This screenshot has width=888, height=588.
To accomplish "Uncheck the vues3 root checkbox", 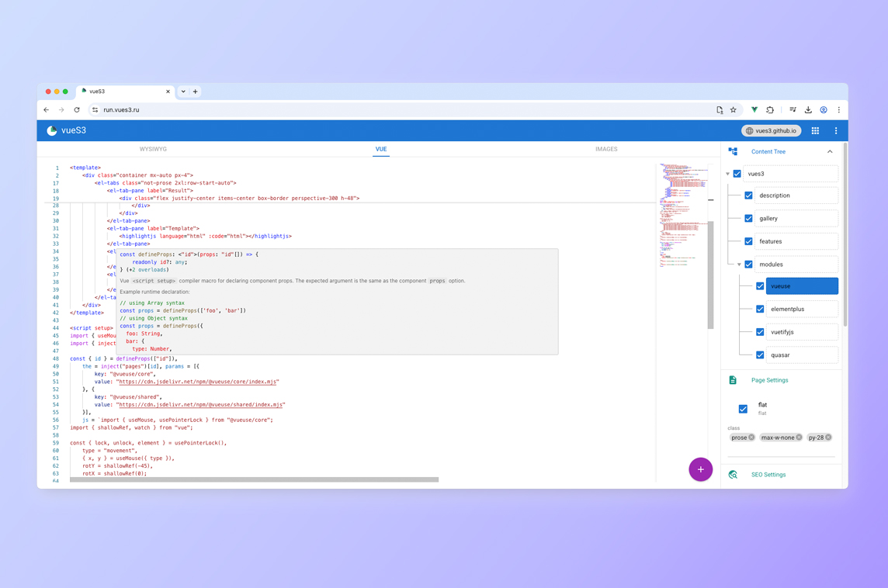I will pos(737,174).
